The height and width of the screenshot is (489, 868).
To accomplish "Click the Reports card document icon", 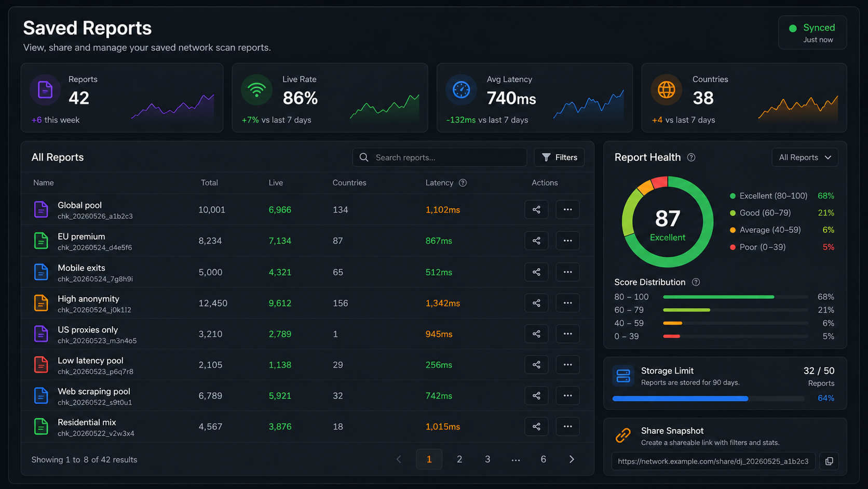I will (x=45, y=90).
